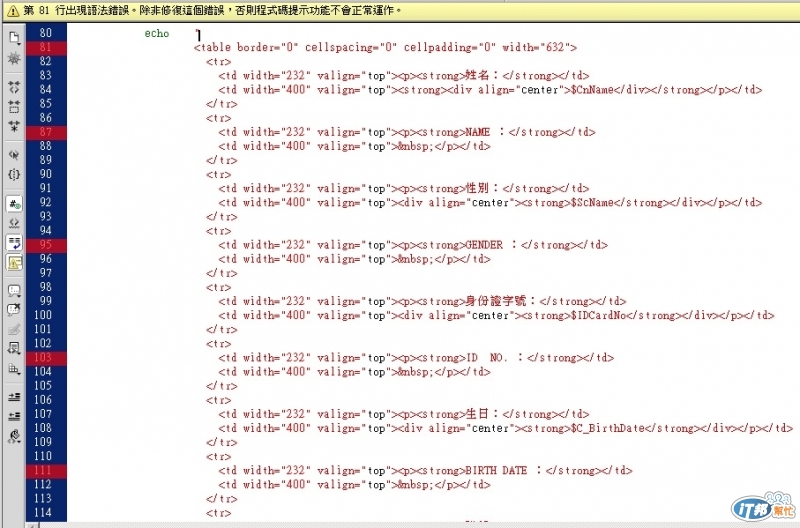Balance braces in code
800x528 pixels.
click(x=14, y=174)
